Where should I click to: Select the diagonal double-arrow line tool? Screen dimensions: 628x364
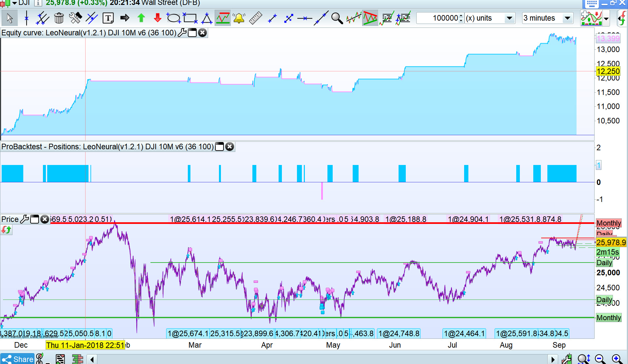289,18
